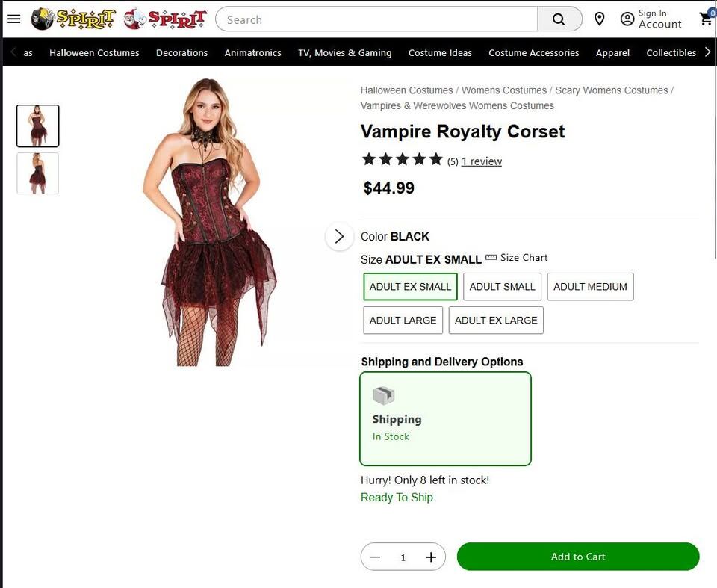Increase quantity with the plus button
The height and width of the screenshot is (588, 717).
coord(431,557)
